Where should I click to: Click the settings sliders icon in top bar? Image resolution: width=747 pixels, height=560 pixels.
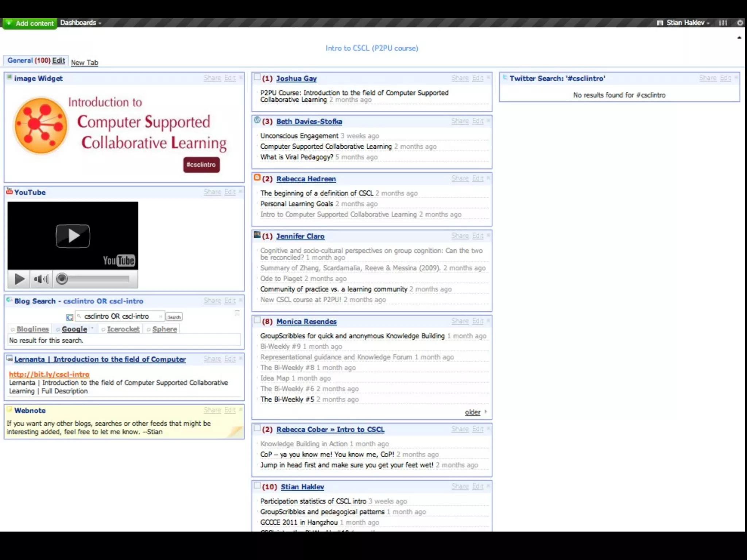723,23
